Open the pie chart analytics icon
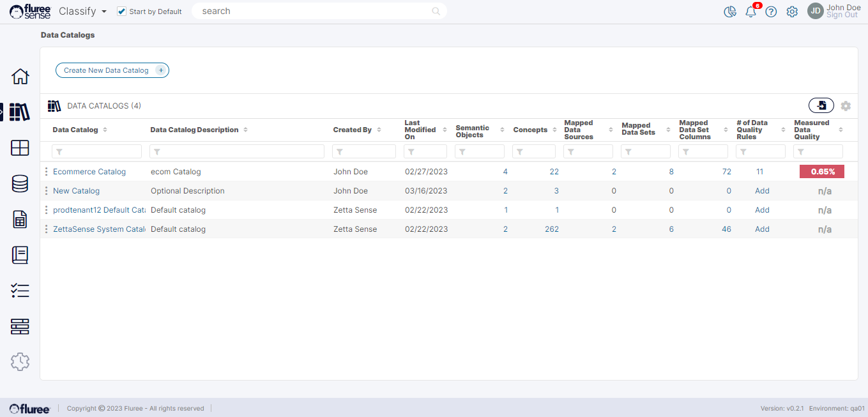This screenshot has height=417, width=868. pos(730,11)
